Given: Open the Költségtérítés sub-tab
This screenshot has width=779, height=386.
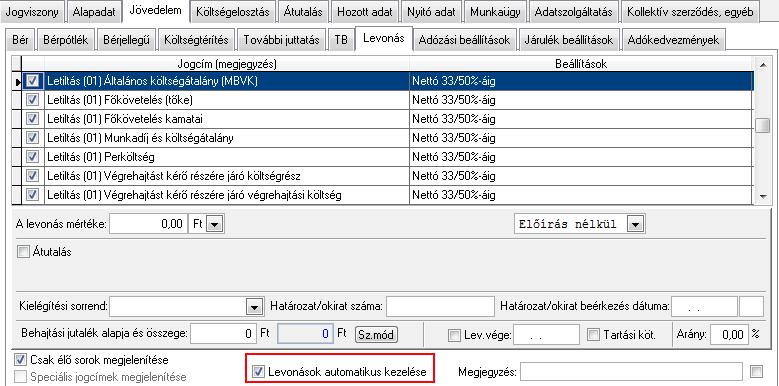Looking at the screenshot, I should point(196,41).
